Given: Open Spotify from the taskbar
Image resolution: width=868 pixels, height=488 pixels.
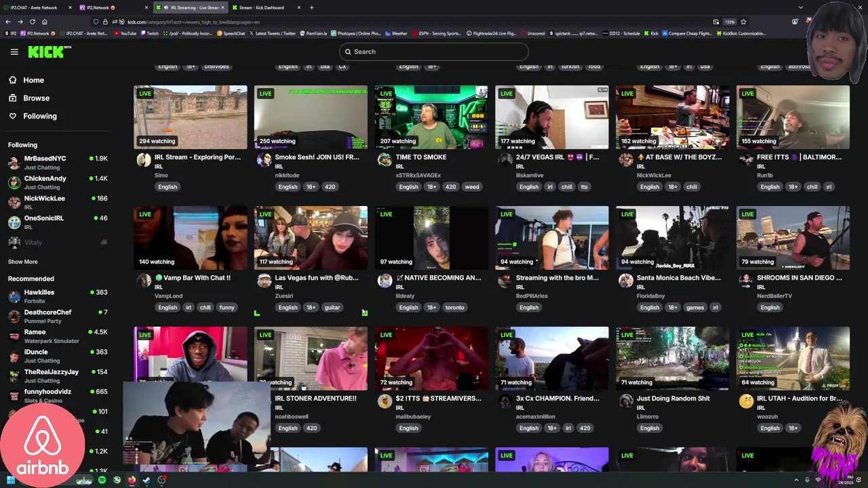Looking at the screenshot, I should click(x=102, y=480).
